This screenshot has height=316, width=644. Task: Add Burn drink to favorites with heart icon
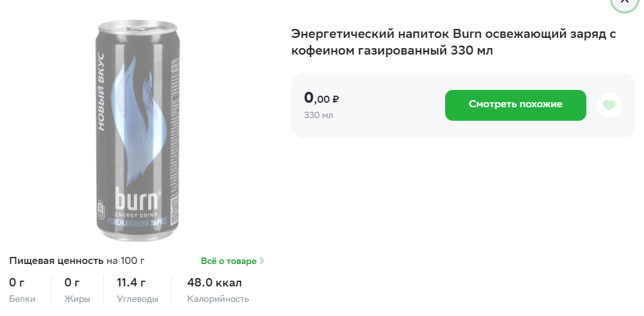(609, 105)
